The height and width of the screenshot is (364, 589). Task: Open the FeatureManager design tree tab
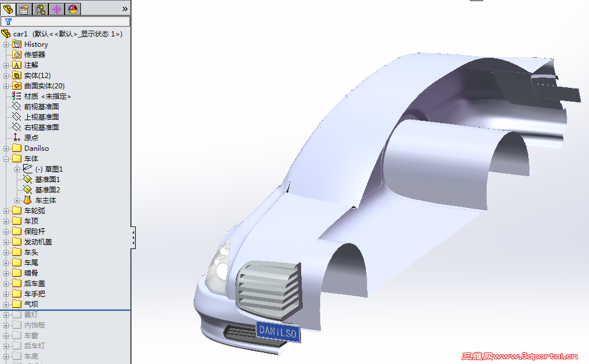(x=8, y=9)
